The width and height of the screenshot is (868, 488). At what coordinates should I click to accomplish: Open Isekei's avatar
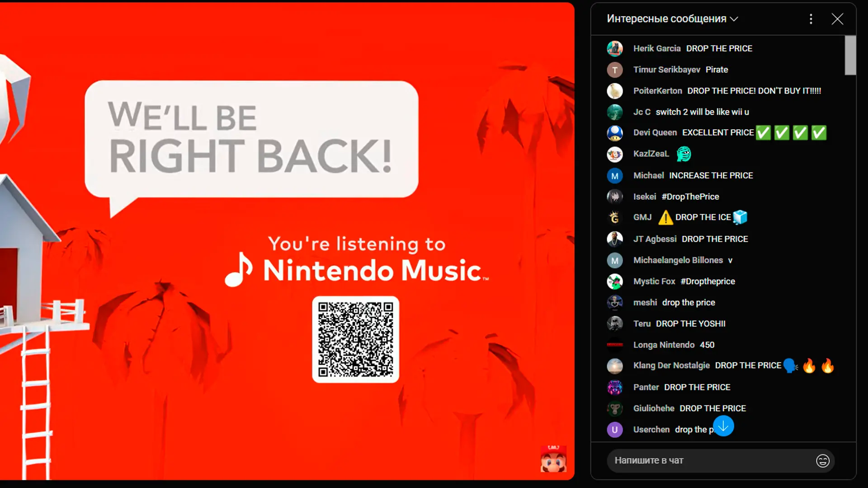(615, 197)
